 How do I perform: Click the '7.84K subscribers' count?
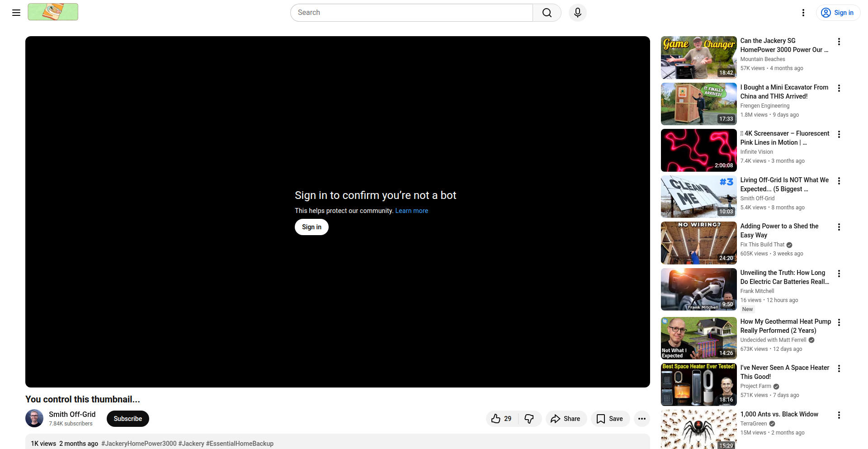pos(71,424)
